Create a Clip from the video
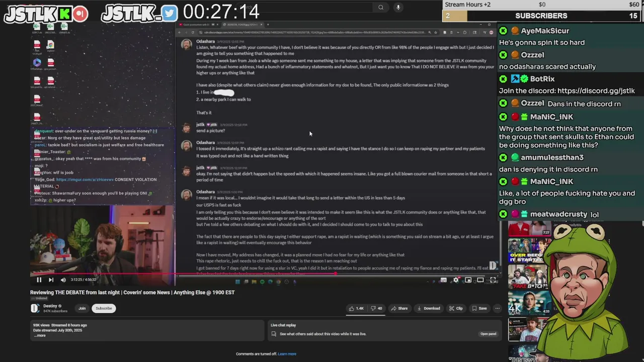Image resolution: width=644 pixels, height=362 pixels. point(456,308)
